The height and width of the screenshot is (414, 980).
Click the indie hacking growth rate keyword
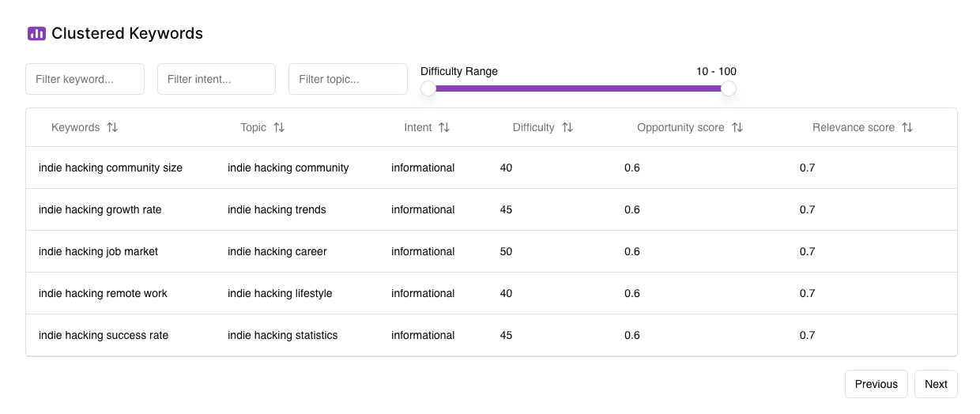(100, 209)
